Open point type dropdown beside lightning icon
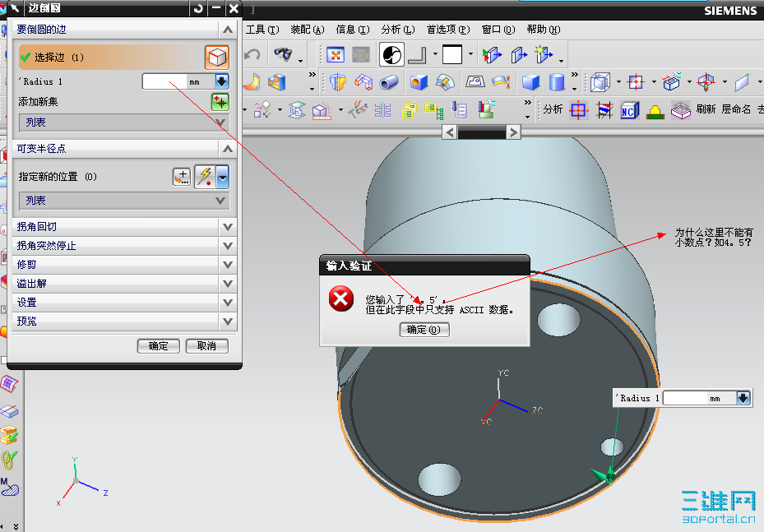The image size is (764, 532). pos(223,176)
